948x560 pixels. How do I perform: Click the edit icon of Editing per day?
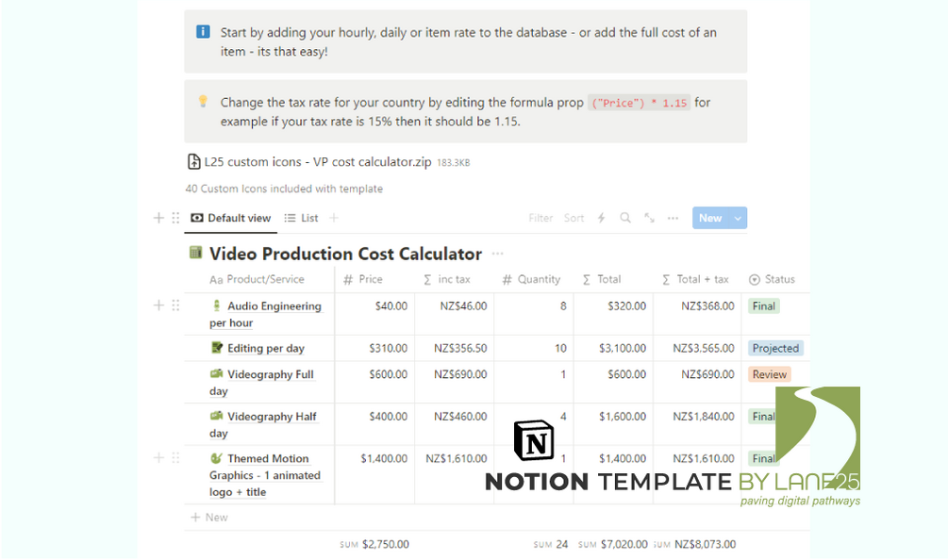(x=216, y=347)
